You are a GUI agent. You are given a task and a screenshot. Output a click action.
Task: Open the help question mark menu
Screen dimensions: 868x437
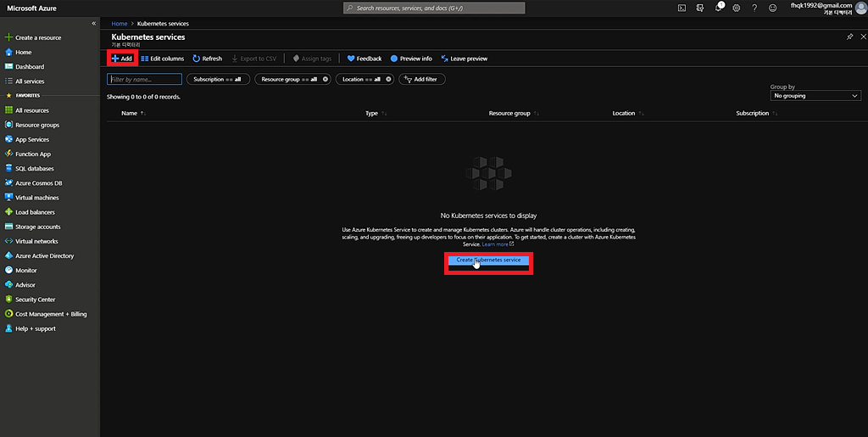point(754,8)
